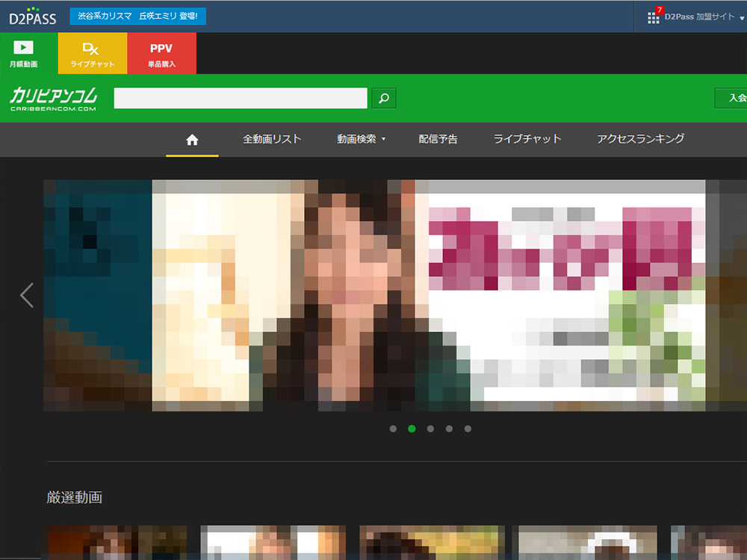Open the 全動画リスト menu item
Viewport: 747px width, 560px height.
coord(272,139)
